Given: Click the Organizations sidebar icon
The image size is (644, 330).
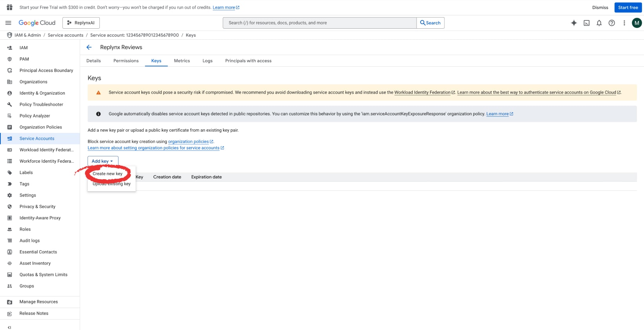Looking at the screenshot, I should click(9, 82).
